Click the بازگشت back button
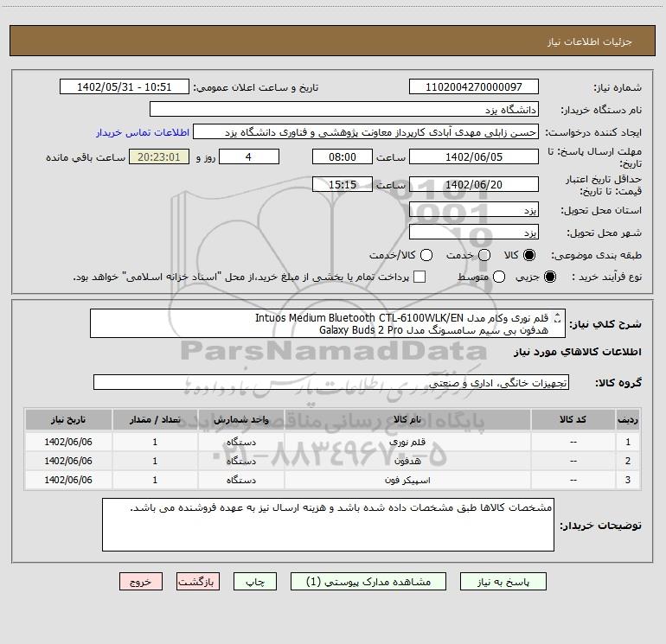 coord(198,581)
